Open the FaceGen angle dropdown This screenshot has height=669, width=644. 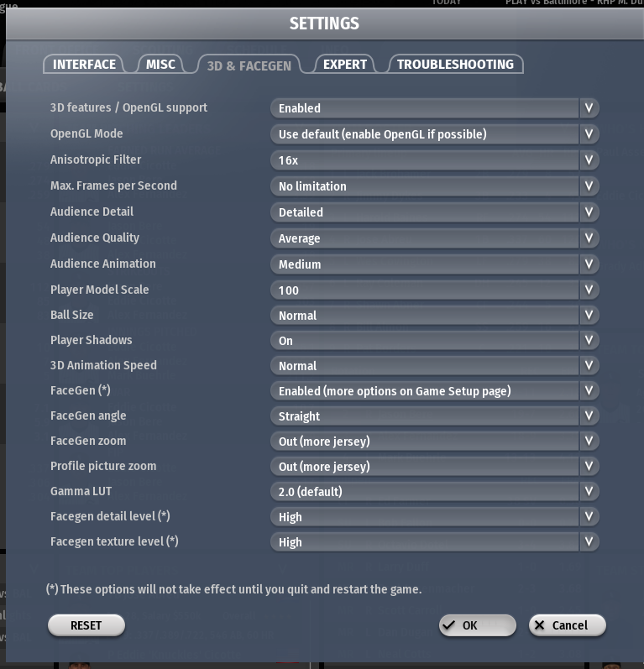pos(434,416)
